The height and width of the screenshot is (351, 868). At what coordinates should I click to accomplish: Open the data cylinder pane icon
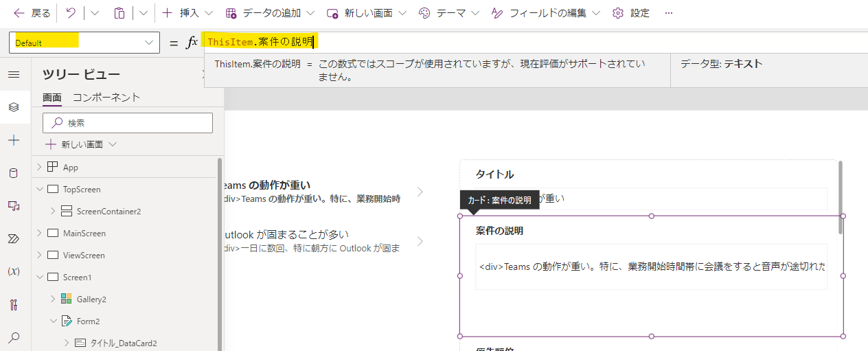click(14, 173)
